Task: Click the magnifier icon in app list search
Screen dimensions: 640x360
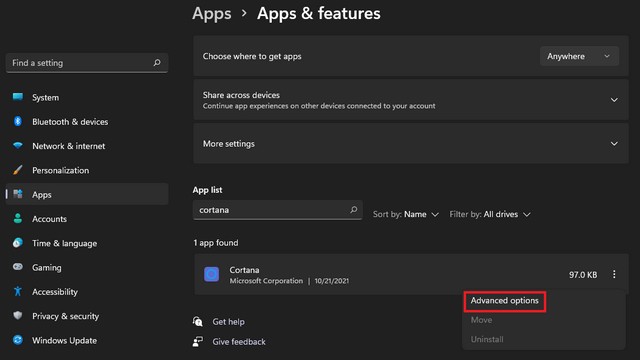Action: (x=353, y=209)
